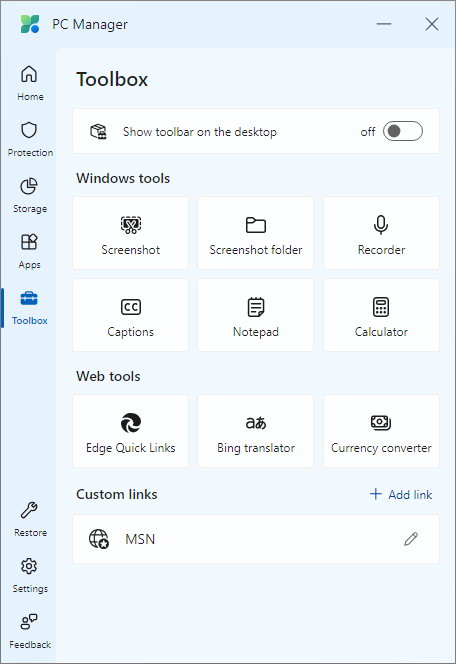
Task: Open Feedback in the sidebar
Action: point(29,631)
